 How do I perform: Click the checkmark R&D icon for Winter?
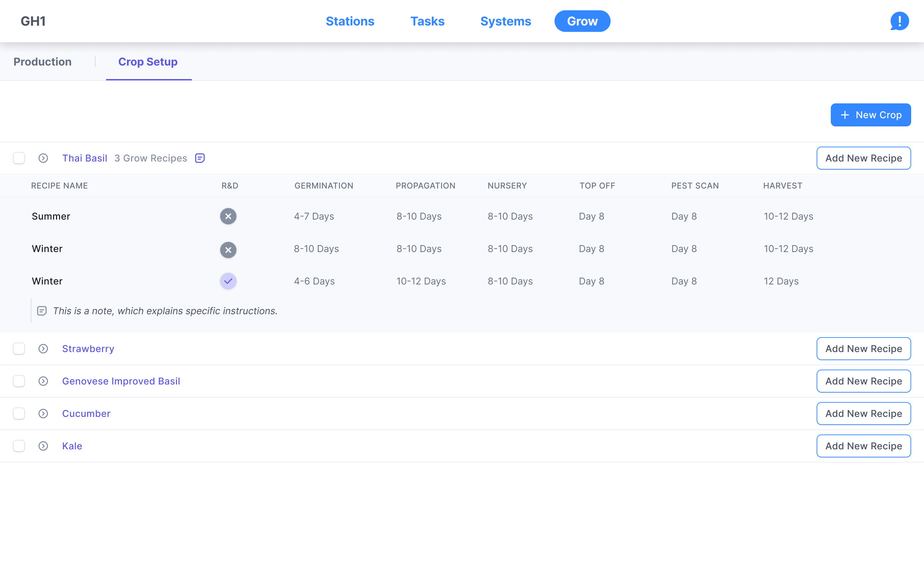228,281
